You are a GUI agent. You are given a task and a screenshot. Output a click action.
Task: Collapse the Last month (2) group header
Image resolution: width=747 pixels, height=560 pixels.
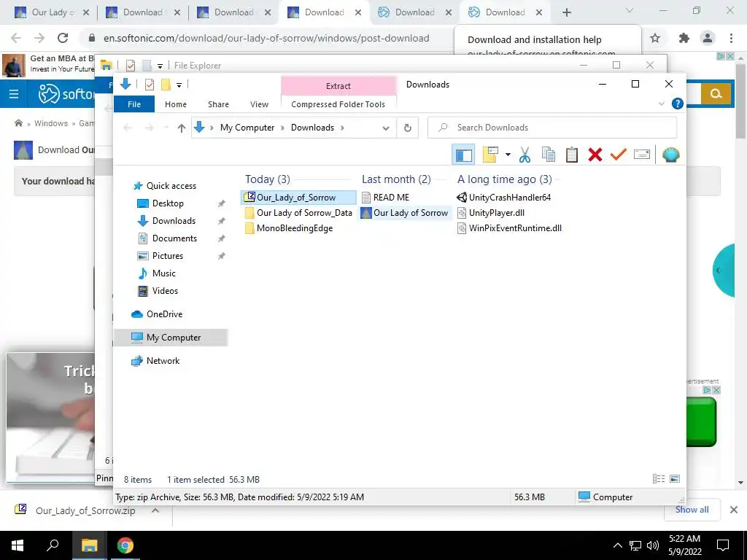(396, 179)
